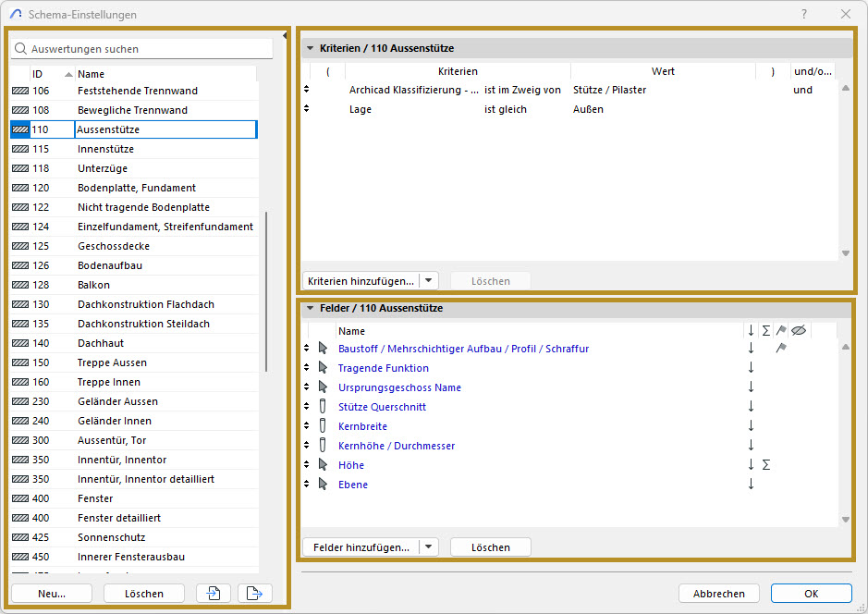Image resolution: width=868 pixels, height=614 pixels.
Task: Sort the schema list by ID column
Action: coord(52,74)
